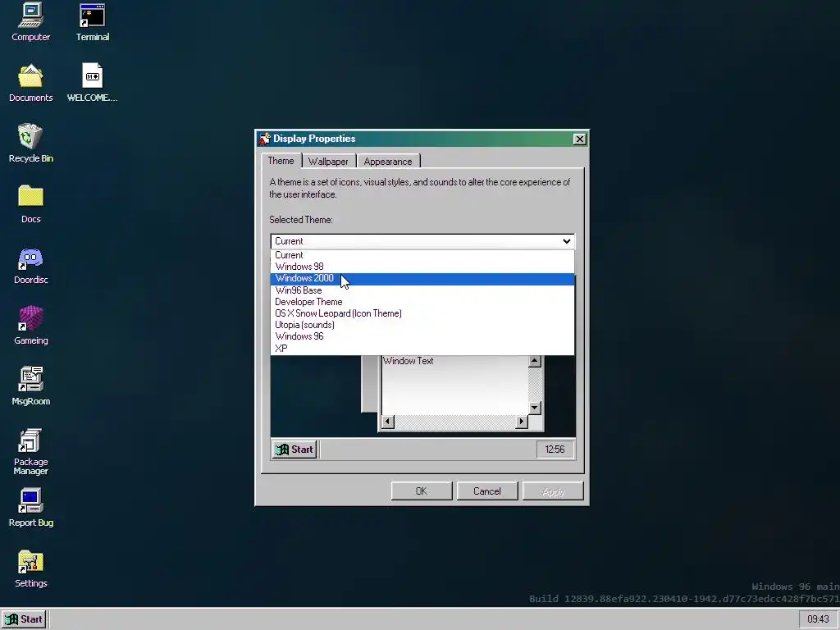Screen dimensions: 840x630
Task: Choose Win96 Base theme option
Action: point(422,290)
